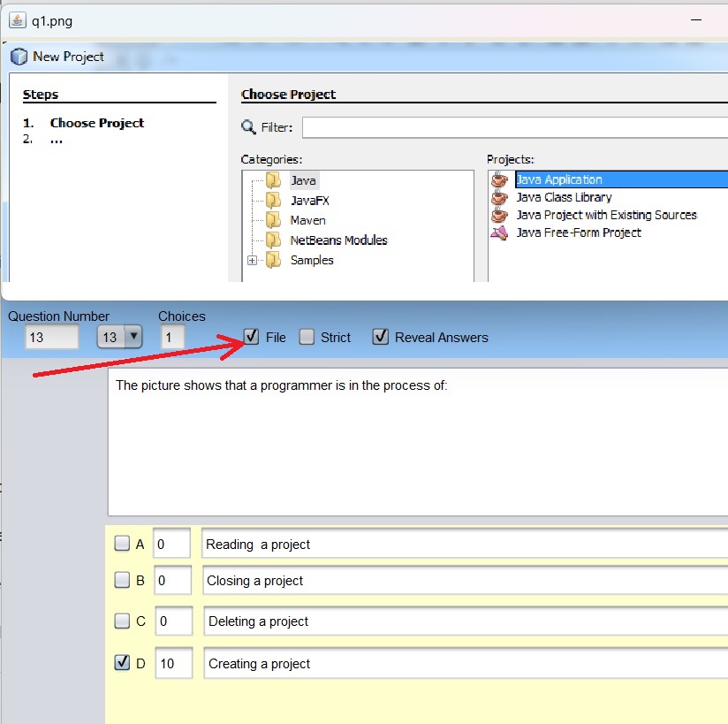Select Java Class Library project type
The width and height of the screenshot is (728, 724).
(x=564, y=197)
